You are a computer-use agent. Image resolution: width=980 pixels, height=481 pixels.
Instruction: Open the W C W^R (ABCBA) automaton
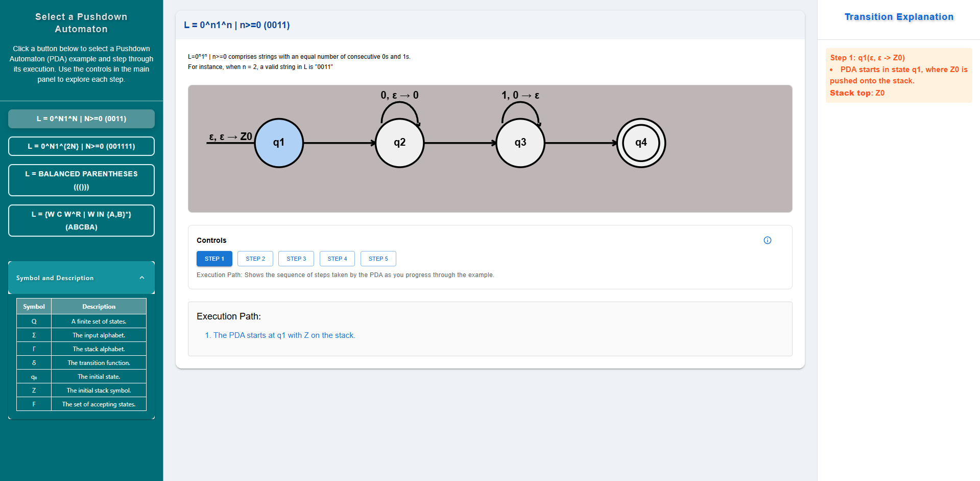81,220
